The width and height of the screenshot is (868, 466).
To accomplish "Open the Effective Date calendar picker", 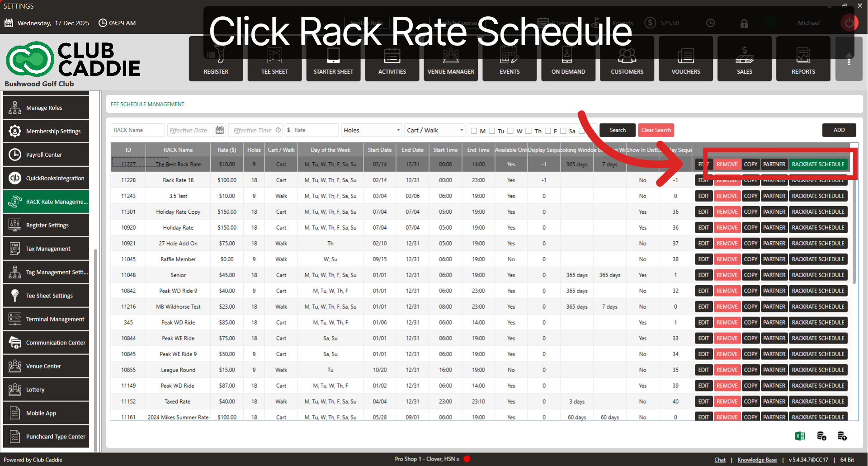I will (x=219, y=130).
